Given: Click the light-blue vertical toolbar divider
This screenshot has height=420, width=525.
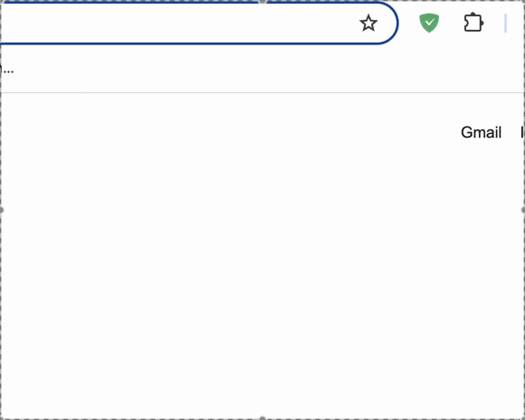Looking at the screenshot, I should 505,24.
